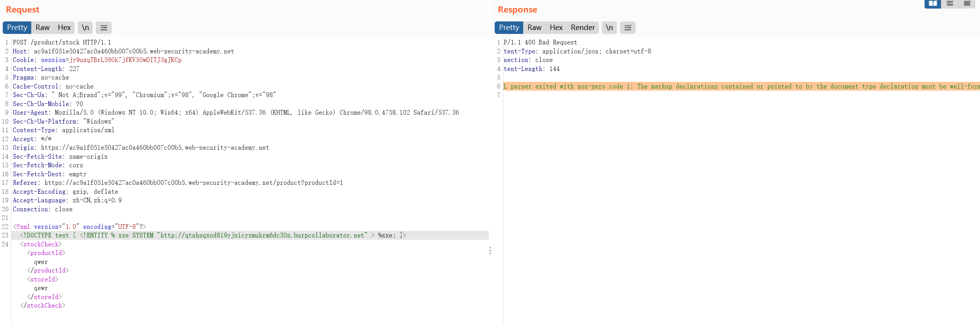The width and height of the screenshot is (980, 324).
Task: Click the Origin header line
Action: pos(141,148)
